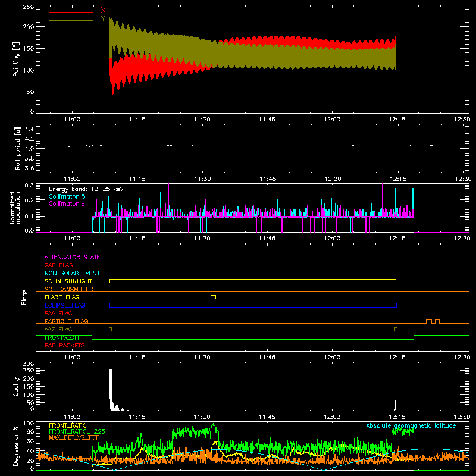Viewport: 476px width, 476px height.
Task: Click the 11:15 tick label under Flags plot
Action: pyautogui.click(x=137, y=358)
